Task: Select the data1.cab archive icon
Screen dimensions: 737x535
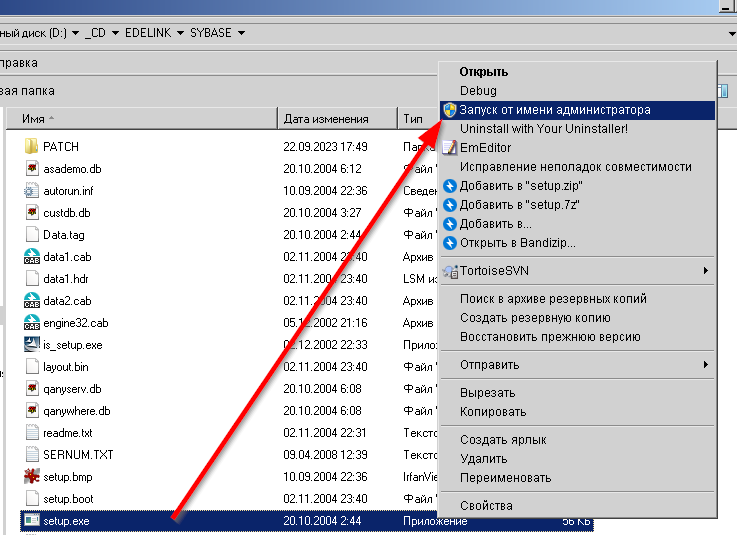Action: coord(31,257)
